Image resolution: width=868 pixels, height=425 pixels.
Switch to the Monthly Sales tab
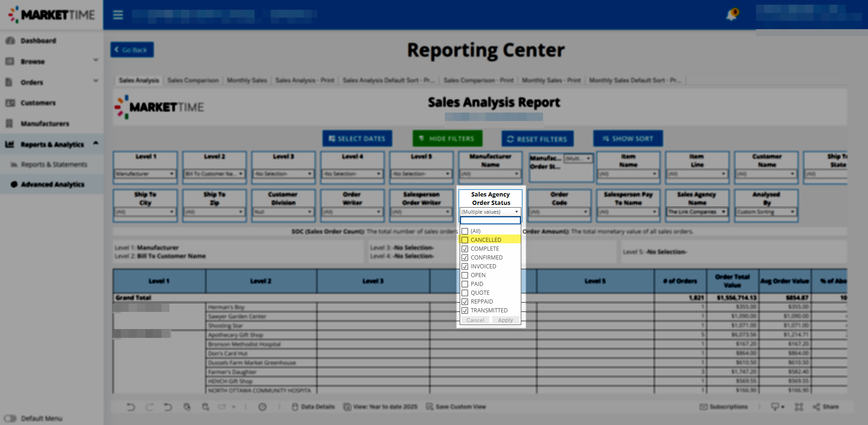(x=247, y=80)
